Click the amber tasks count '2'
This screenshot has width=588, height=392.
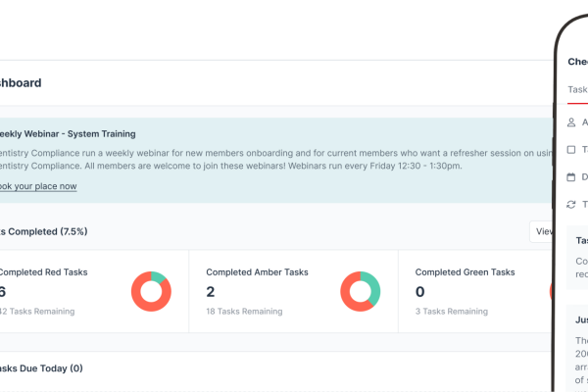pyautogui.click(x=211, y=292)
